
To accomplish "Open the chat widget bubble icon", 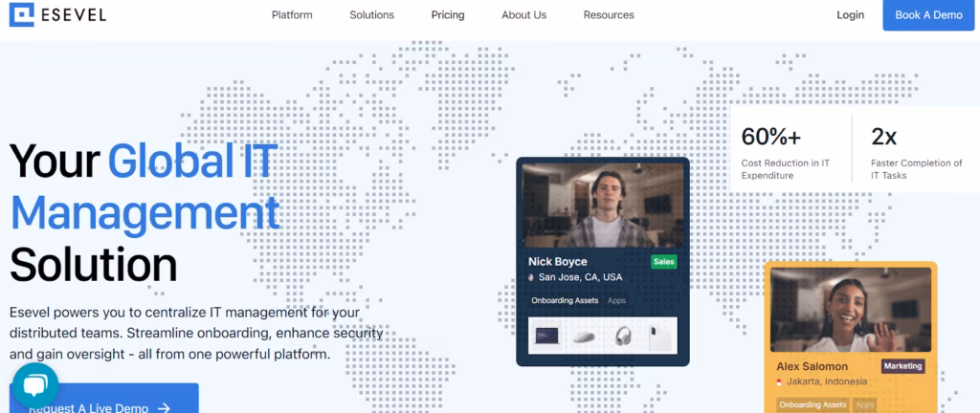I will (x=35, y=386).
